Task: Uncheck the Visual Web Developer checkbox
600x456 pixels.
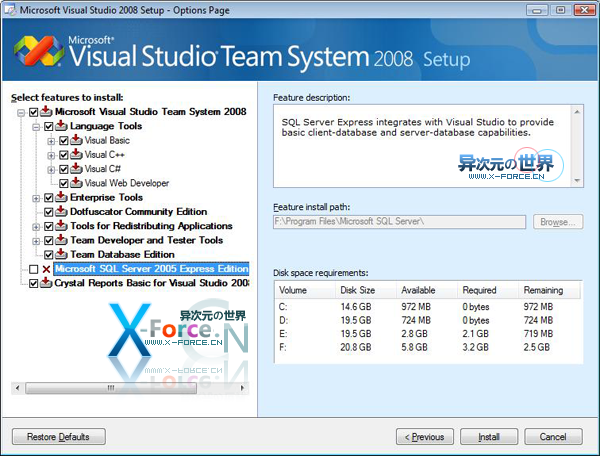Action: pyautogui.click(x=64, y=184)
